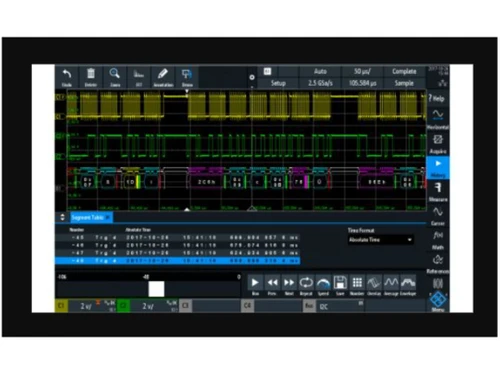The image size is (500, 375).
Task: Click the 2C6h decoded bus frame
Action: (x=206, y=182)
